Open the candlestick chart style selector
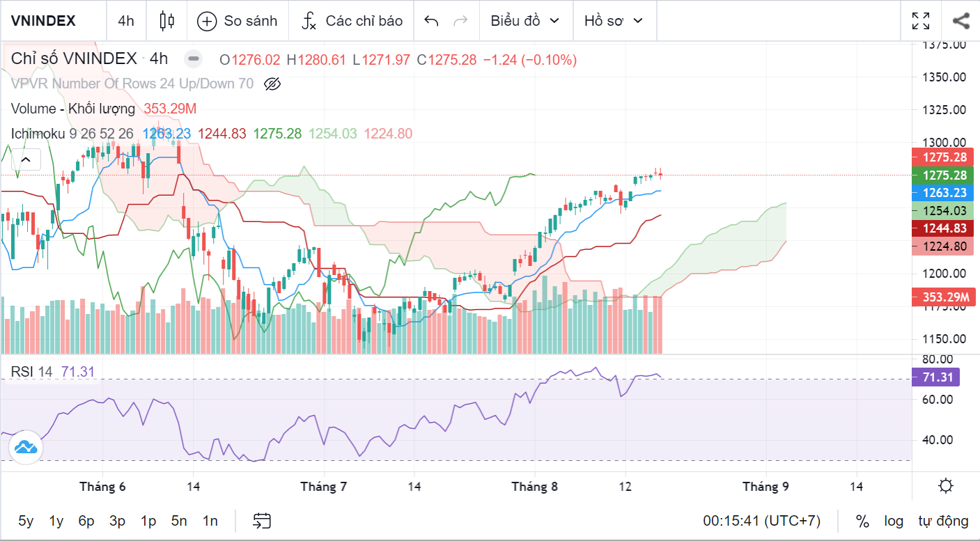 166,21
